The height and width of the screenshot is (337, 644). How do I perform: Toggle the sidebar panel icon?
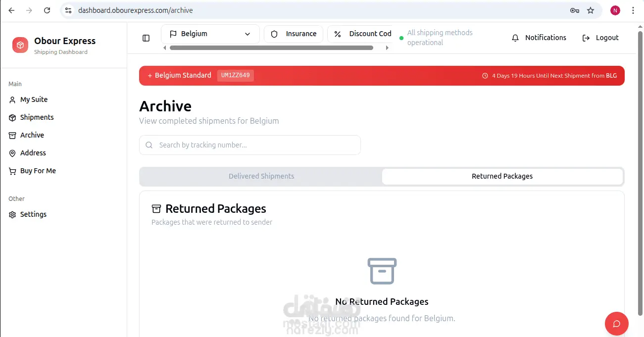(146, 38)
